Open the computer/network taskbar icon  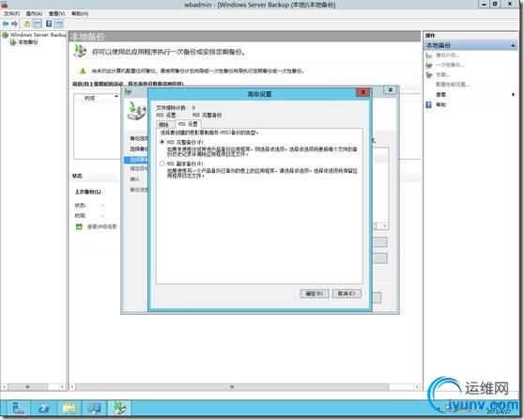(95, 409)
